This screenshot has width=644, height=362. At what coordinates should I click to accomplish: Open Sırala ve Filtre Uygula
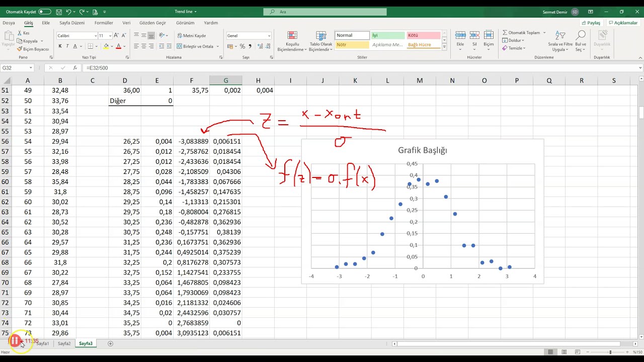pos(560,41)
